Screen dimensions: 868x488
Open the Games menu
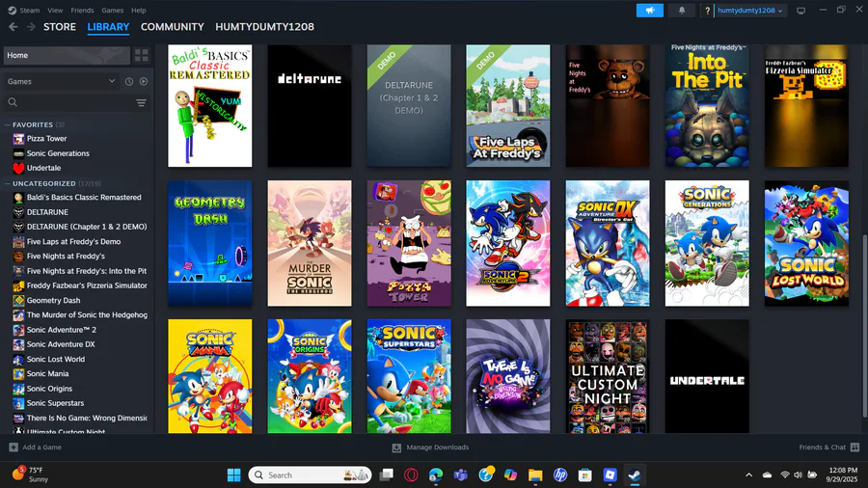click(x=113, y=10)
